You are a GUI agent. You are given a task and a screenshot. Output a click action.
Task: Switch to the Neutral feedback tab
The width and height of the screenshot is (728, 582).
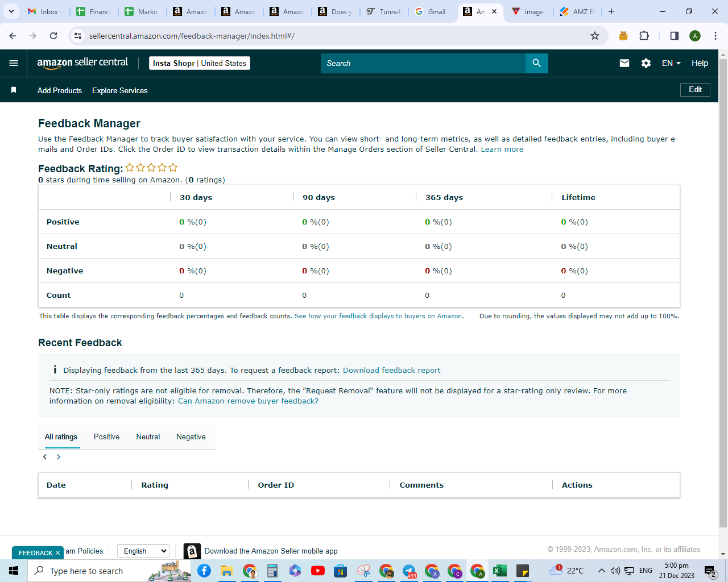pos(148,437)
